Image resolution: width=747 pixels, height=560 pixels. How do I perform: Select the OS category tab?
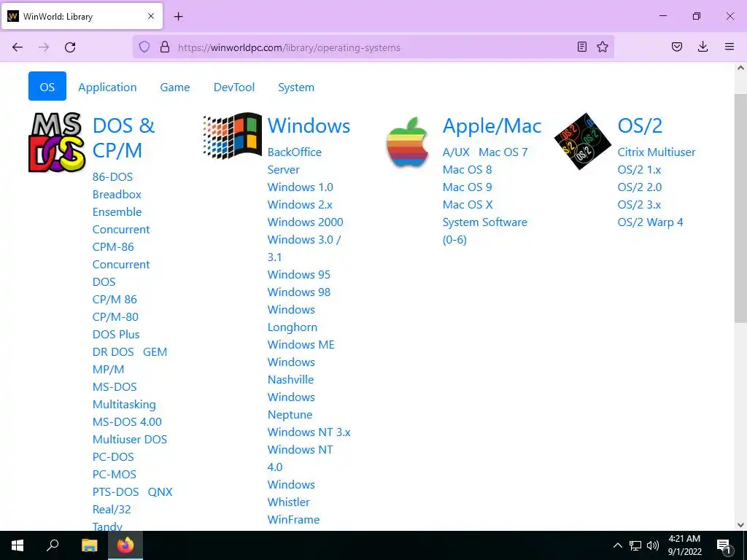[x=47, y=87]
